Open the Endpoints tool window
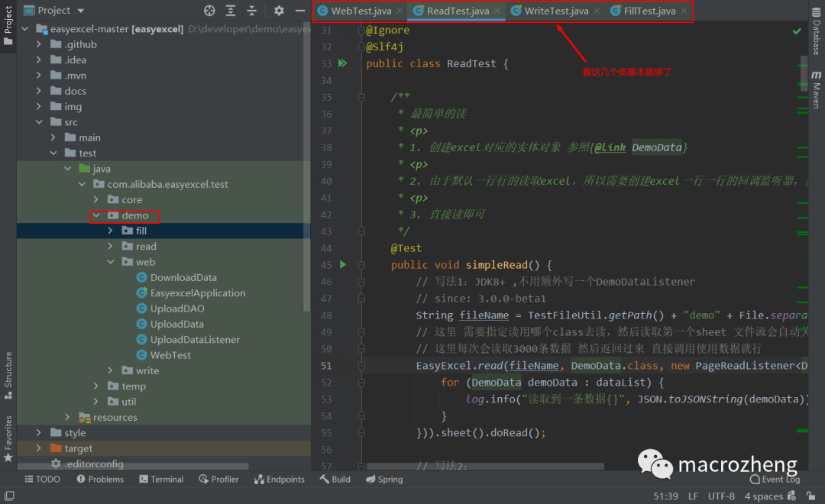The image size is (825, 504). 280,480
